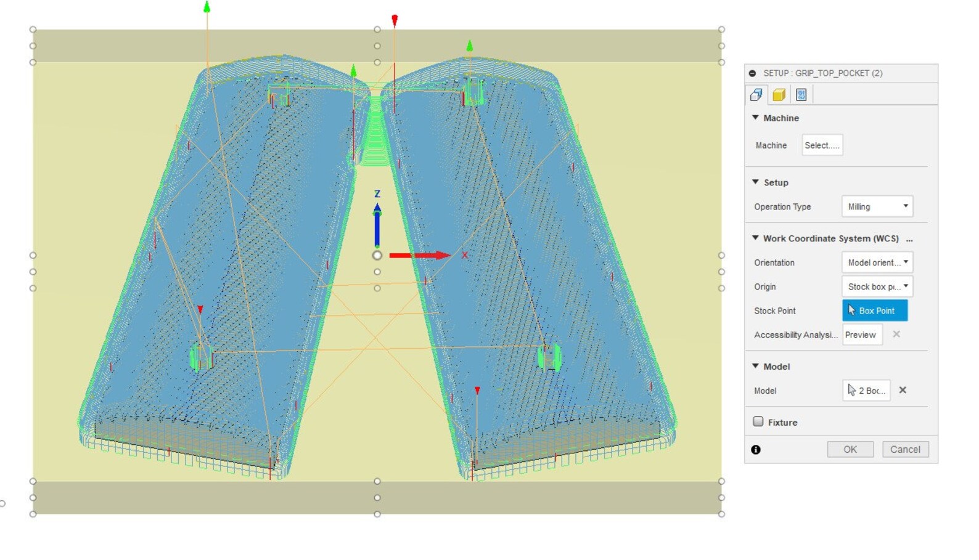This screenshot has width=979, height=560.
Task: Pick the bottom-center stock box point
Action: tap(377, 514)
